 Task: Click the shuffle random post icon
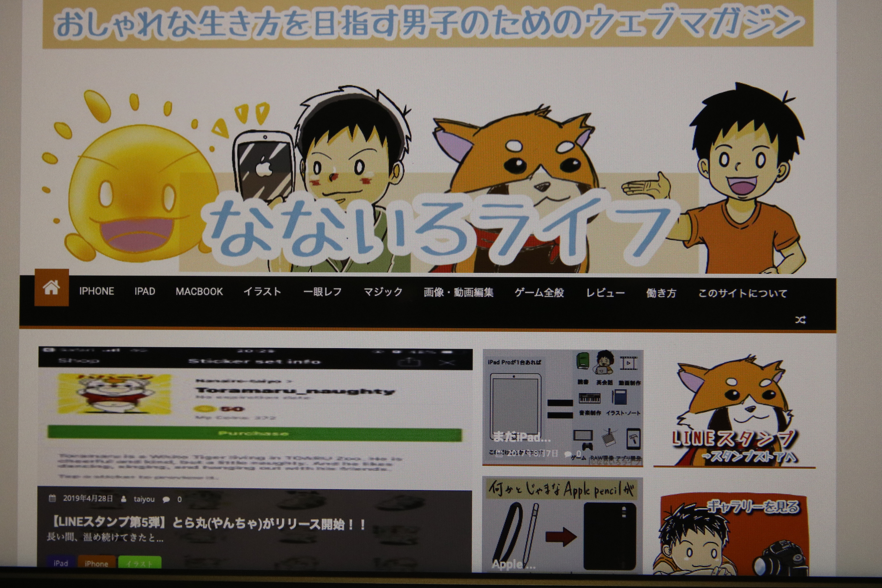(x=800, y=320)
